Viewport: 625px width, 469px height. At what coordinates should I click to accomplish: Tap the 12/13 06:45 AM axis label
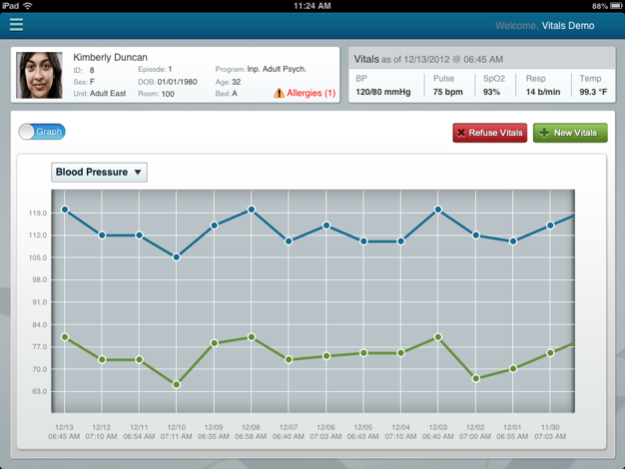(64, 432)
